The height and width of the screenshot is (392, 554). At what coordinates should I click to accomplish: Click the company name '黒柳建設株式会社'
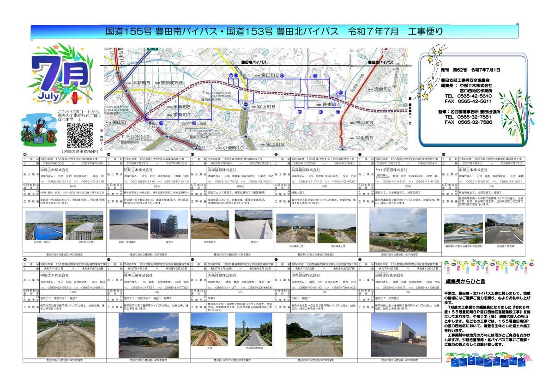click(390, 275)
